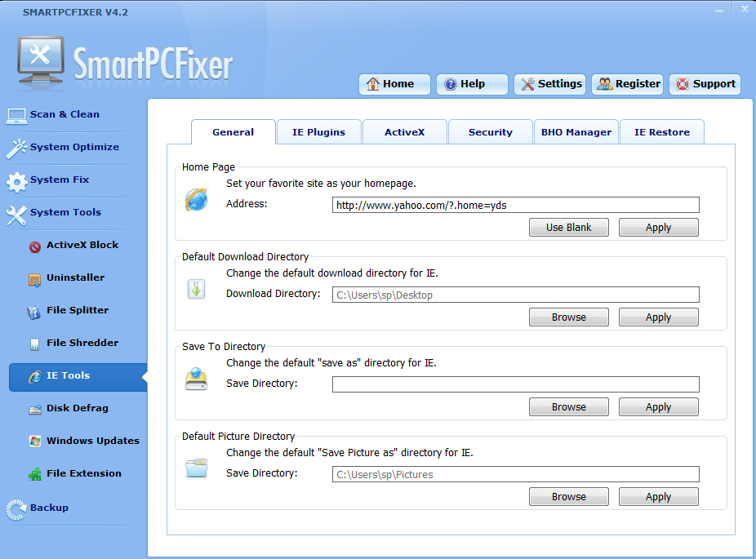Screen dimensions: 756x559
Task: Click the Use Blank button
Action: click(x=569, y=228)
